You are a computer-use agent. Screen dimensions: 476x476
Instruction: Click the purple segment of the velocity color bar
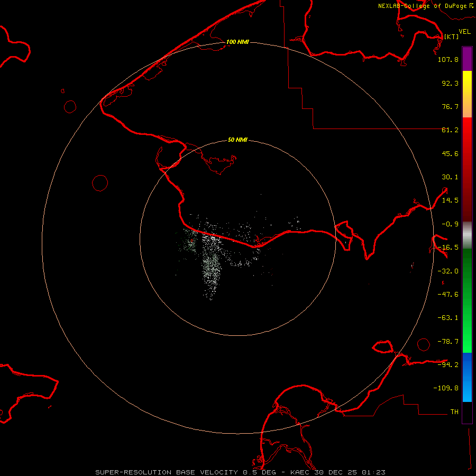(467, 59)
